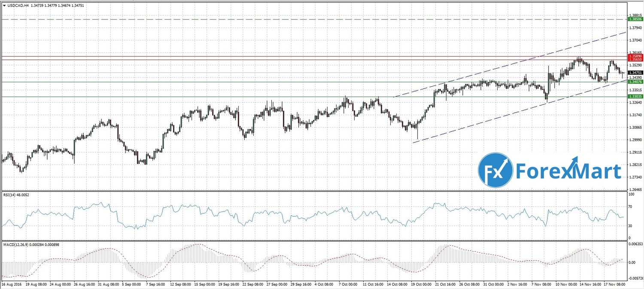The width and height of the screenshot is (644, 289).
Task: Click the RSI 30 level scale value
Action: click(x=630, y=226)
